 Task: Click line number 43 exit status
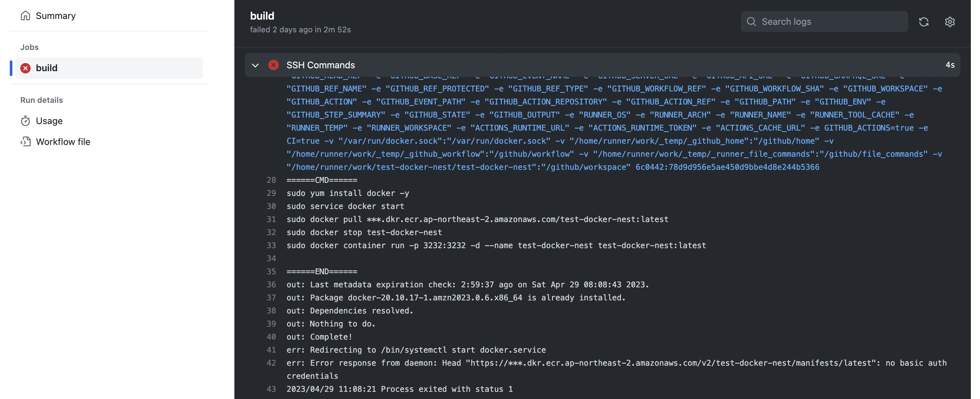pyautogui.click(x=271, y=389)
